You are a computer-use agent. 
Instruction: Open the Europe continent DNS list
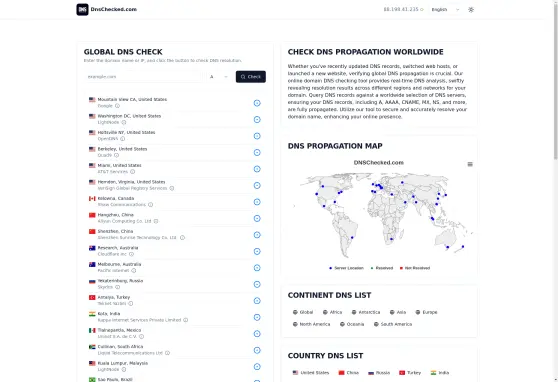pos(426,312)
